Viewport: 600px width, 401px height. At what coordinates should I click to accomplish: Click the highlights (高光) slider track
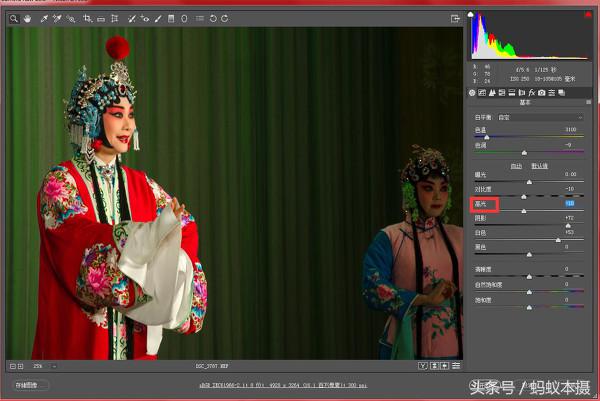point(529,211)
